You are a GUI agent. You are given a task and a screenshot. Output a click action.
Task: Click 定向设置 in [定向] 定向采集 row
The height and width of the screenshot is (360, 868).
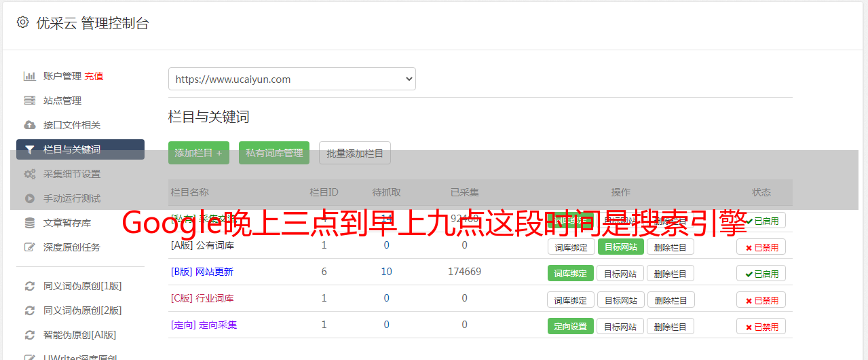click(x=571, y=326)
